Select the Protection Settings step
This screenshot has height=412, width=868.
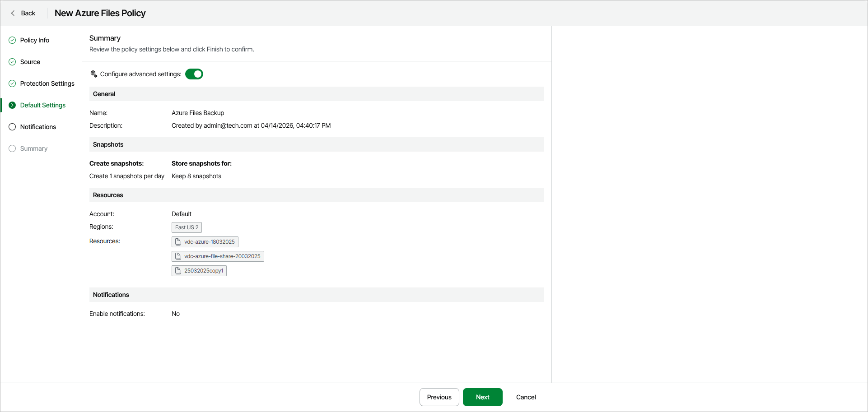click(x=47, y=83)
